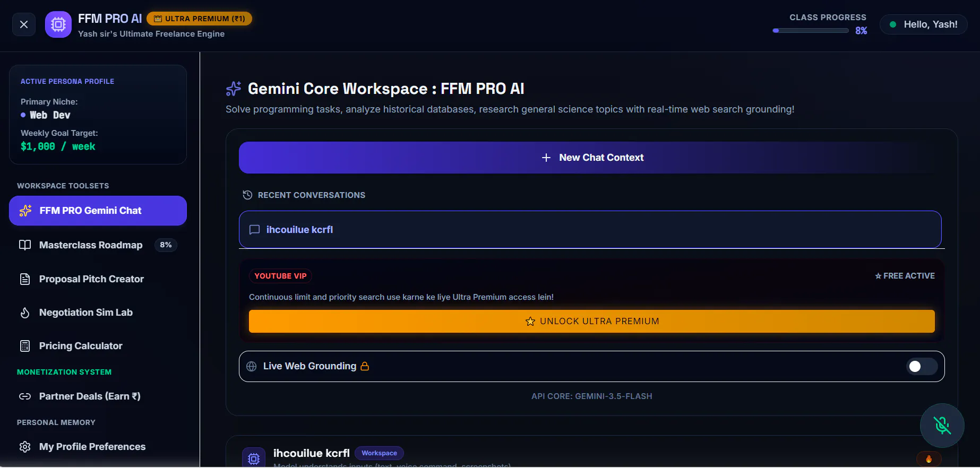Click the FFM PRO AI chip logo
The width and height of the screenshot is (980, 468).
point(58,24)
